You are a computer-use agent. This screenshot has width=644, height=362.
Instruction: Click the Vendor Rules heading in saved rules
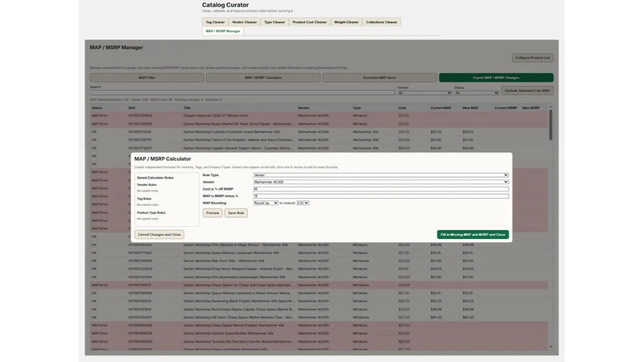(x=147, y=185)
